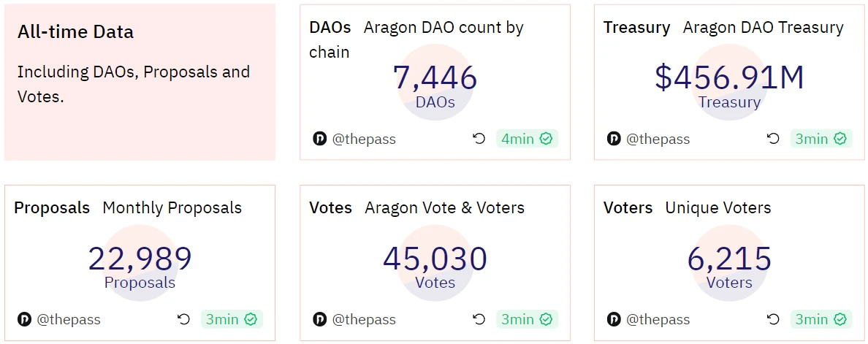Click the 3min freshness badge on Treasury card
868x344 pixels.
click(x=821, y=139)
